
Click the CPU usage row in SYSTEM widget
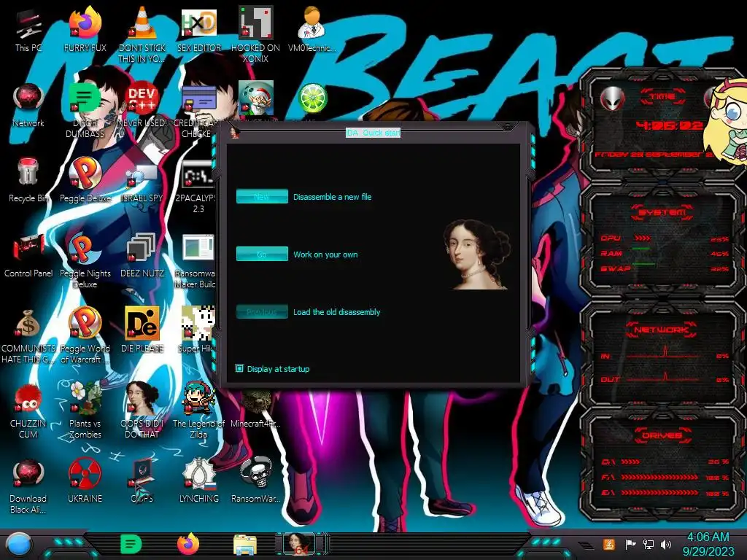pyautogui.click(x=664, y=238)
